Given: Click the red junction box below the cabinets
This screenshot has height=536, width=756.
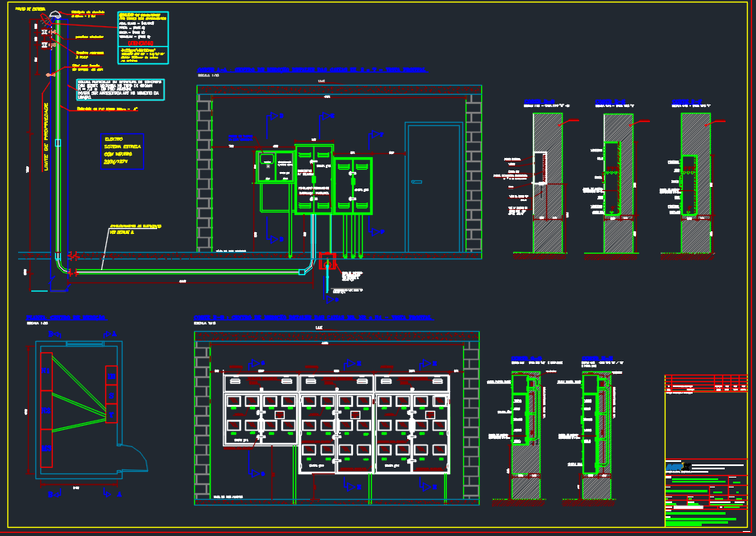Looking at the screenshot, I should [x=327, y=263].
